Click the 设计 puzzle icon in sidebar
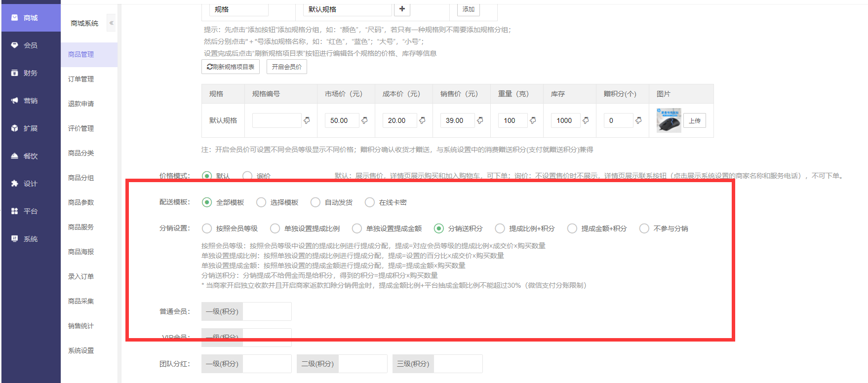 (x=15, y=183)
